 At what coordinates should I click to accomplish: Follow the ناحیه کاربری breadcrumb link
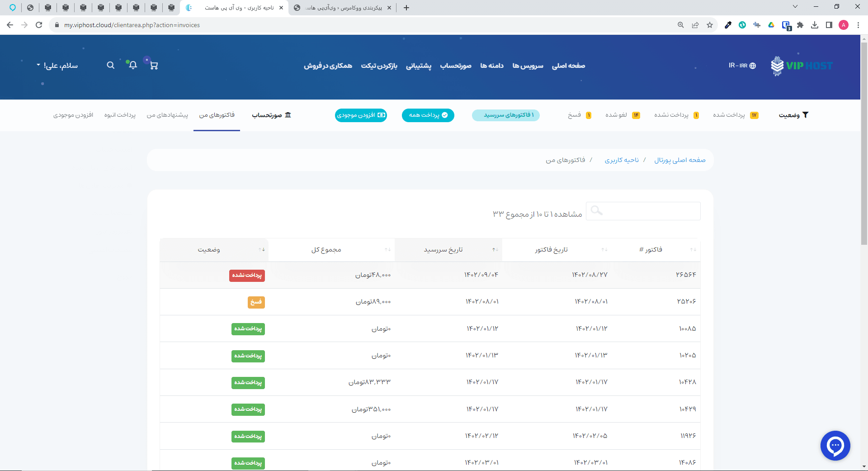click(622, 160)
